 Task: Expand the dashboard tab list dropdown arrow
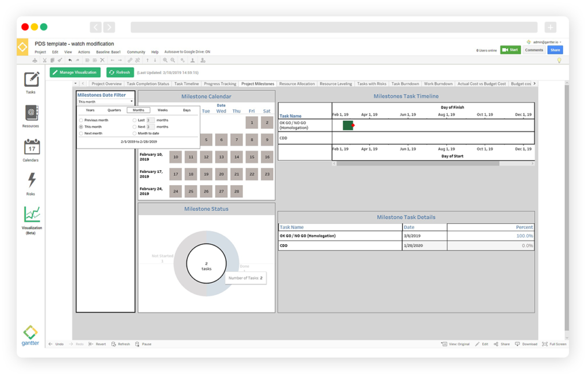76,84
